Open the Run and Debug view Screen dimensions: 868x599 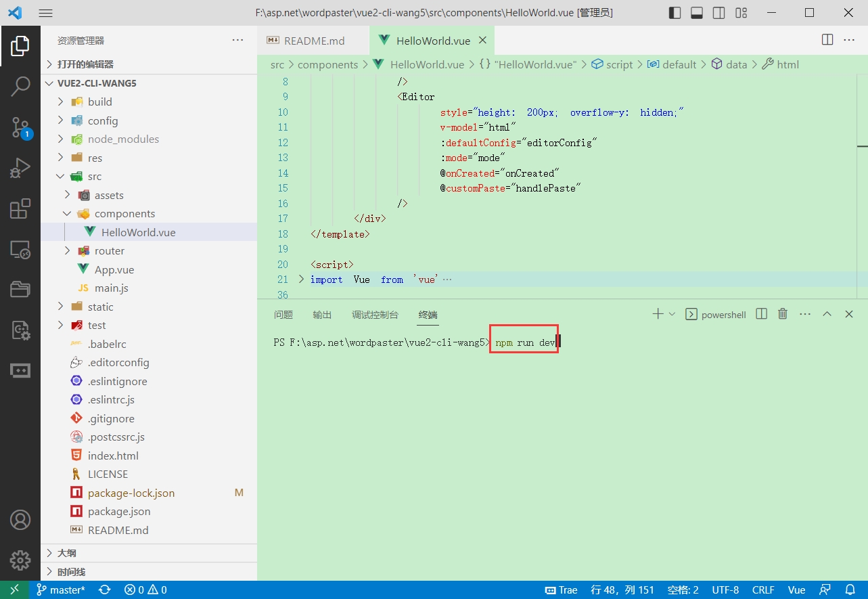coord(20,168)
